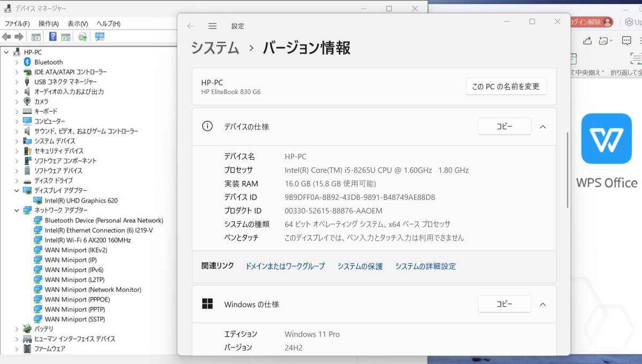Open the 操作(A) menu
Viewport: 642px width, 364px height.
point(49,24)
